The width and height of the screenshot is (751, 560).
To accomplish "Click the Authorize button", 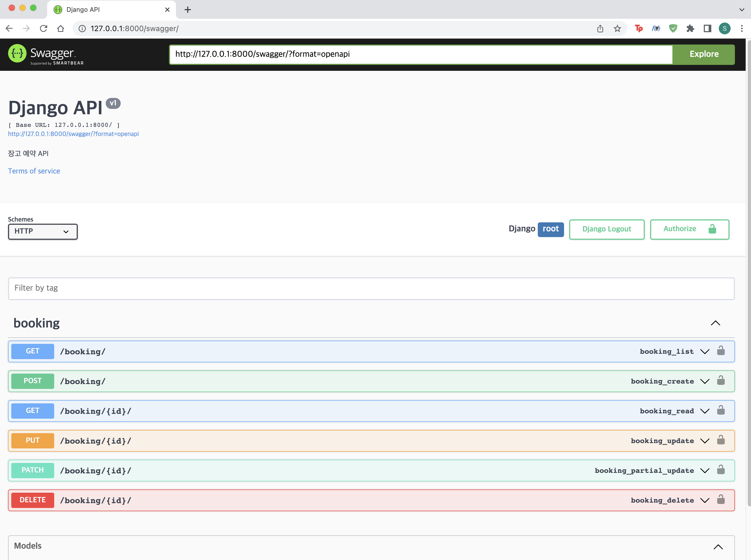I will [x=689, y=229].
